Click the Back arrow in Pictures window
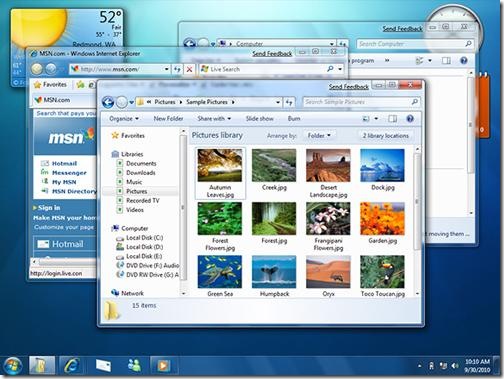Image resolution: width=504 pixels, height=379 pixels. pos(108,102)
